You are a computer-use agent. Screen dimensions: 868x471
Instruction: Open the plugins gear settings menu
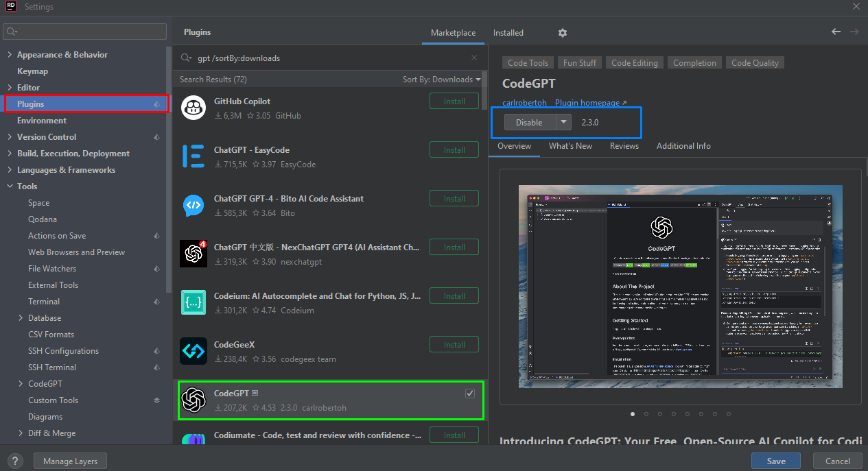click(x=563, y=33)
